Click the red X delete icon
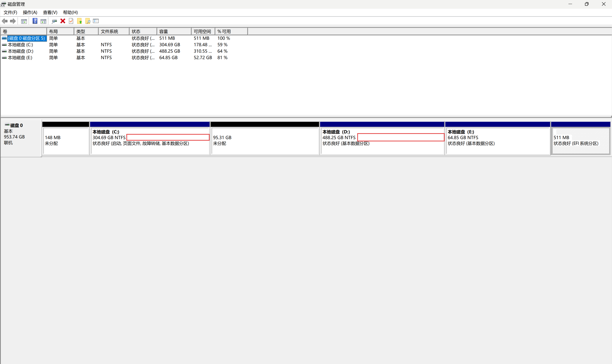612x364 pixels. pyautogui.click(x=63, y=21)
